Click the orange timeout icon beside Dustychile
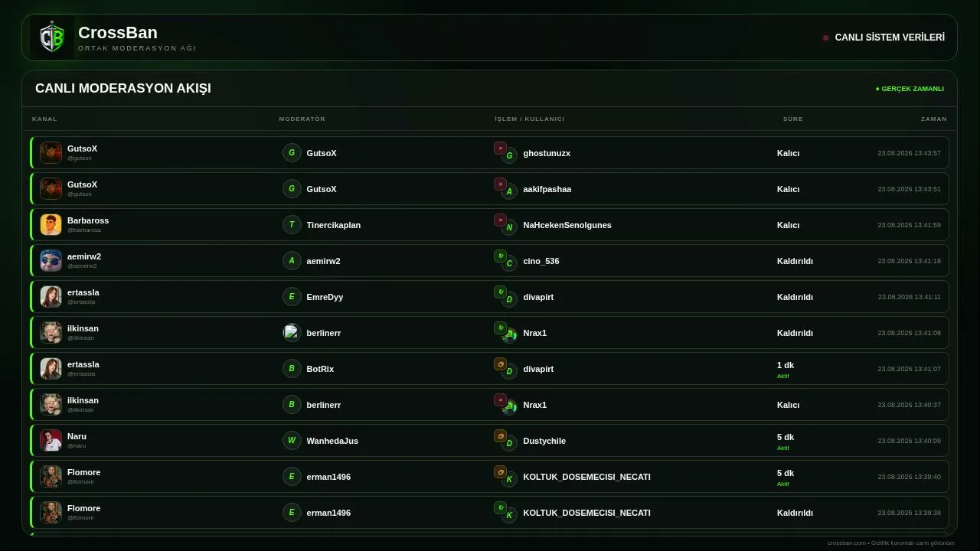Image resolution: width=980 pixels, height=551 pixels. [x=500, y=435]
